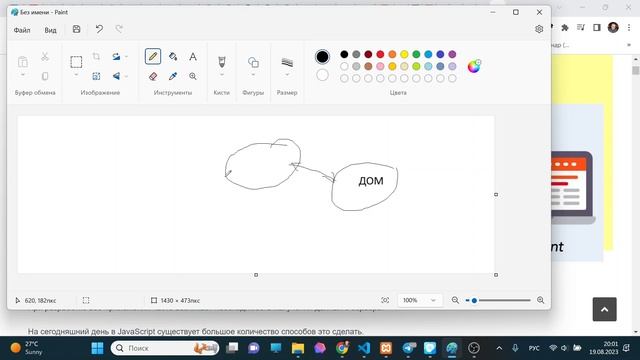
Task: Select the Eraser tool
Action: click(153, 76)
